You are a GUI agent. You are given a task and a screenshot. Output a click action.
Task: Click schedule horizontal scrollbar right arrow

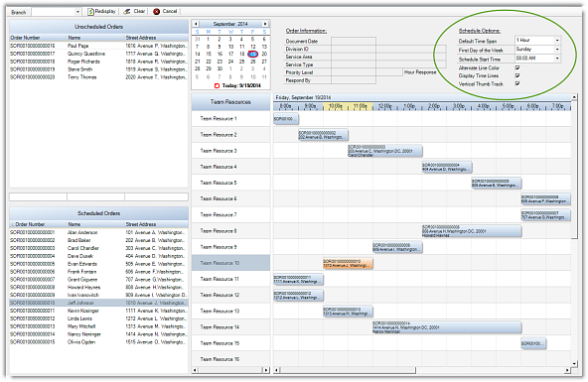click(567, 370)
